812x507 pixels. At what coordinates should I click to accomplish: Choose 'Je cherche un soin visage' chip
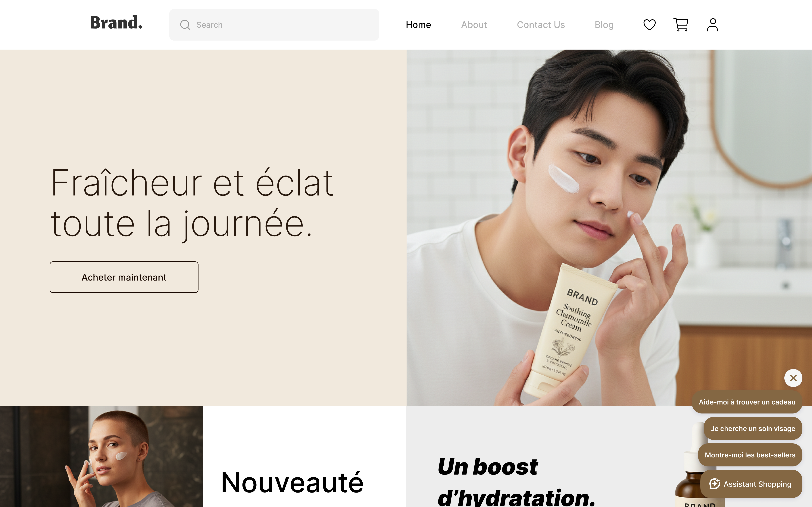pyautogui.click(x=753, y=428)
